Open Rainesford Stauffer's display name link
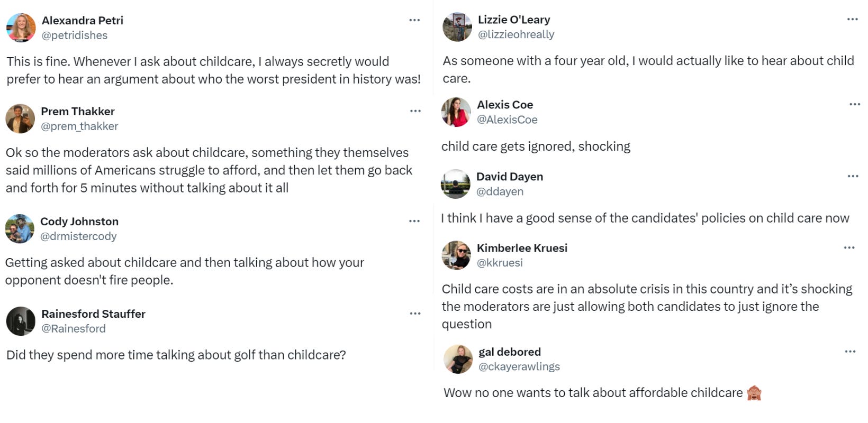 93,314
